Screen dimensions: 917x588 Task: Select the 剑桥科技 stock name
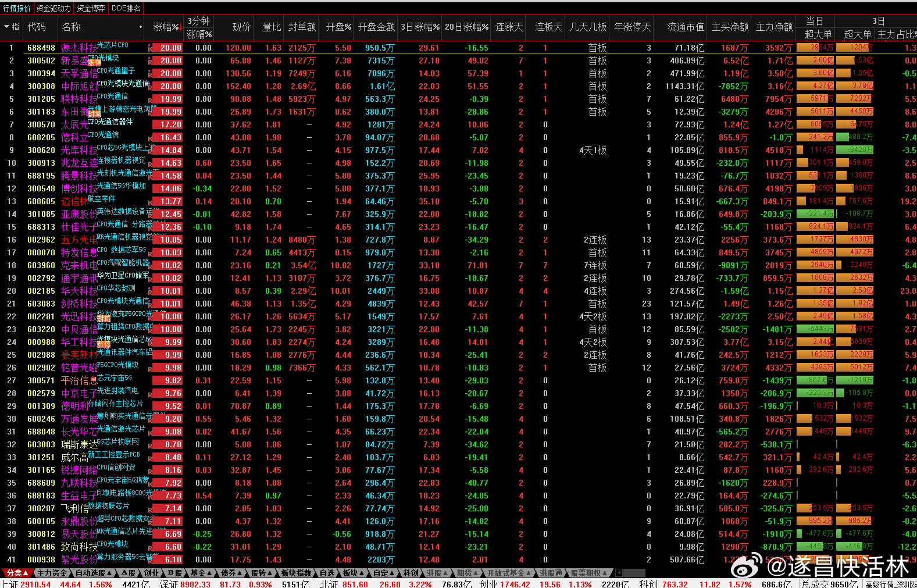click(x=79, y=304)
